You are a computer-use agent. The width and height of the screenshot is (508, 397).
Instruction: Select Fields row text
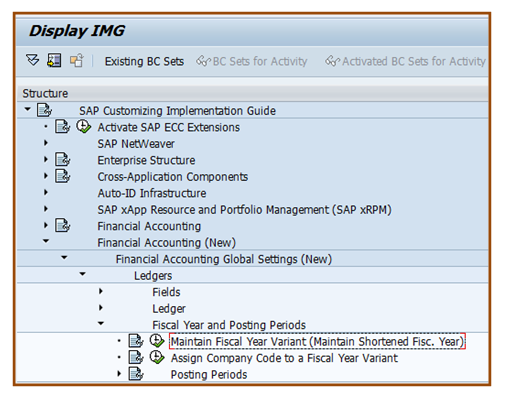coord(166,292)
